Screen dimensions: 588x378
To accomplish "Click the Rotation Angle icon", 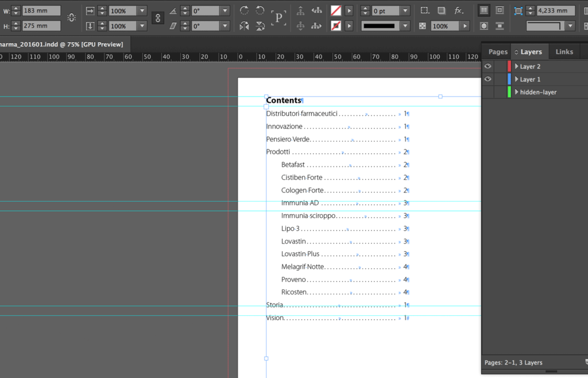I will coord(173,11).
